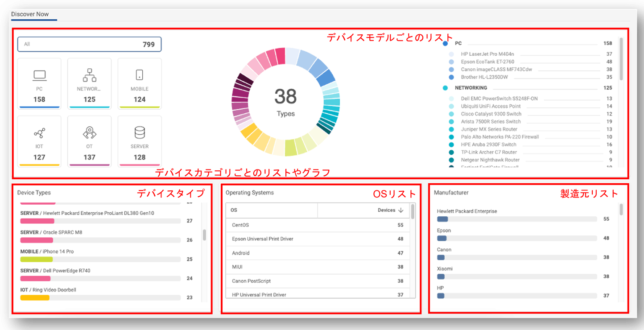644x330 pixels.
Task: Click the 38 Types donut center
Action: coord(285,102)
